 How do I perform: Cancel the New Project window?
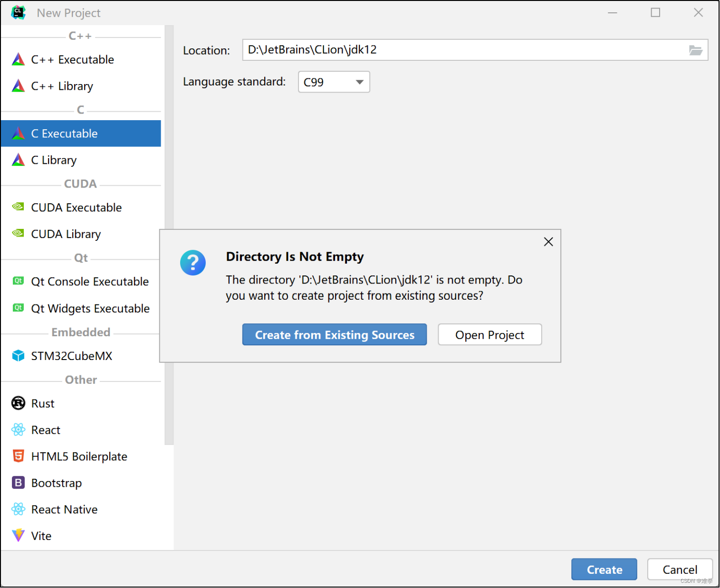coord(680,569)
